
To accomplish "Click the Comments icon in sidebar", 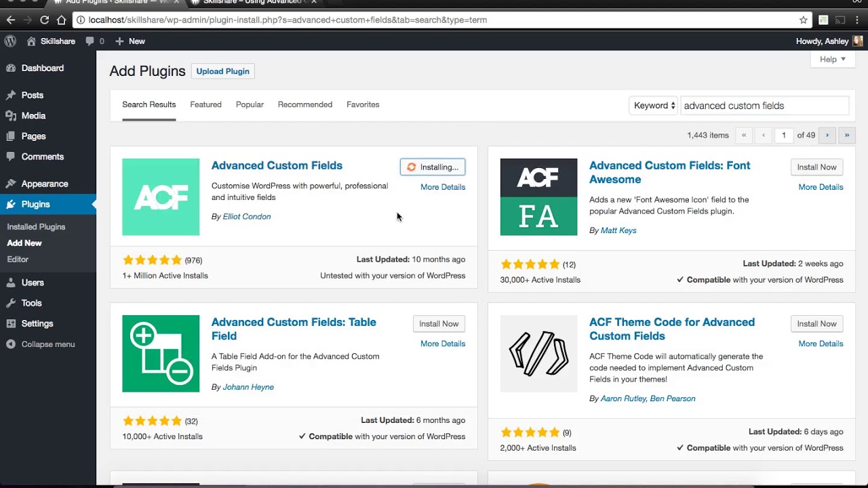I will 11,157.
